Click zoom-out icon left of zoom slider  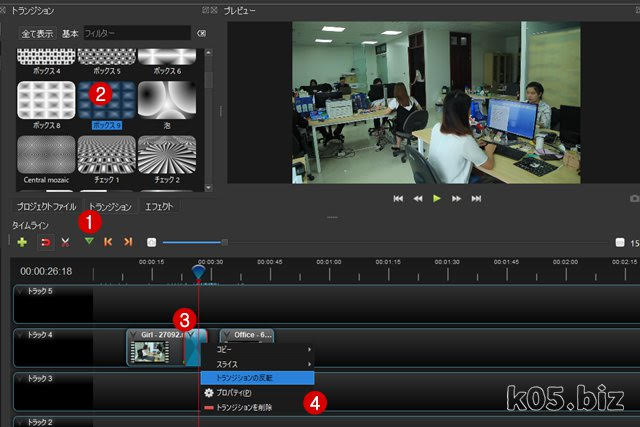tap(151, 242)
